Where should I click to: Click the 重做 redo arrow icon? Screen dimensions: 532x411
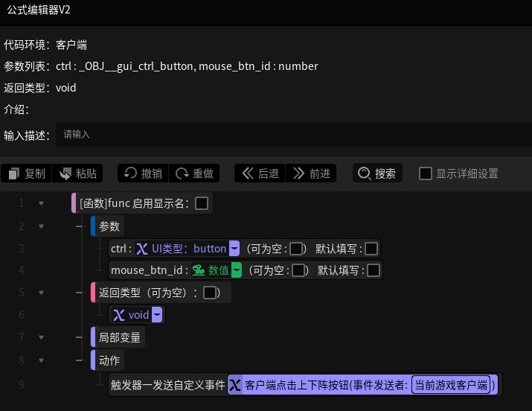182,173
